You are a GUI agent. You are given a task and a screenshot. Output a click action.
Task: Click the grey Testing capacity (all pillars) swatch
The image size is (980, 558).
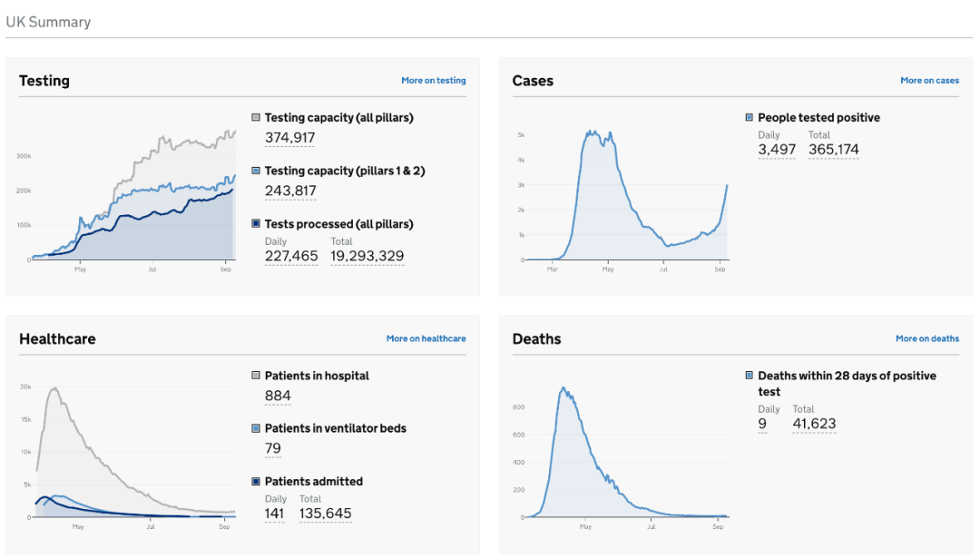(x=256, y=118)
